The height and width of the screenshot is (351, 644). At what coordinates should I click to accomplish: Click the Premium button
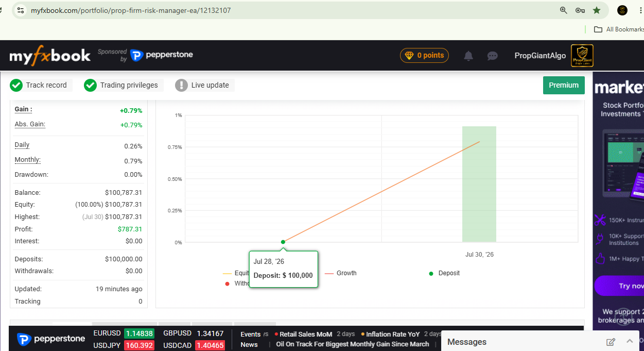pyautogui.click(x=564, y=85)
